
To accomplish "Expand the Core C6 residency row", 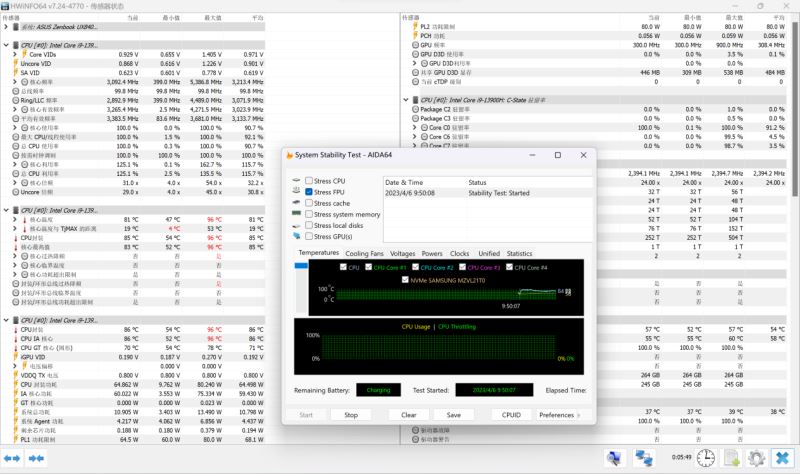I will pyautogui.click(x=415, y=137).
